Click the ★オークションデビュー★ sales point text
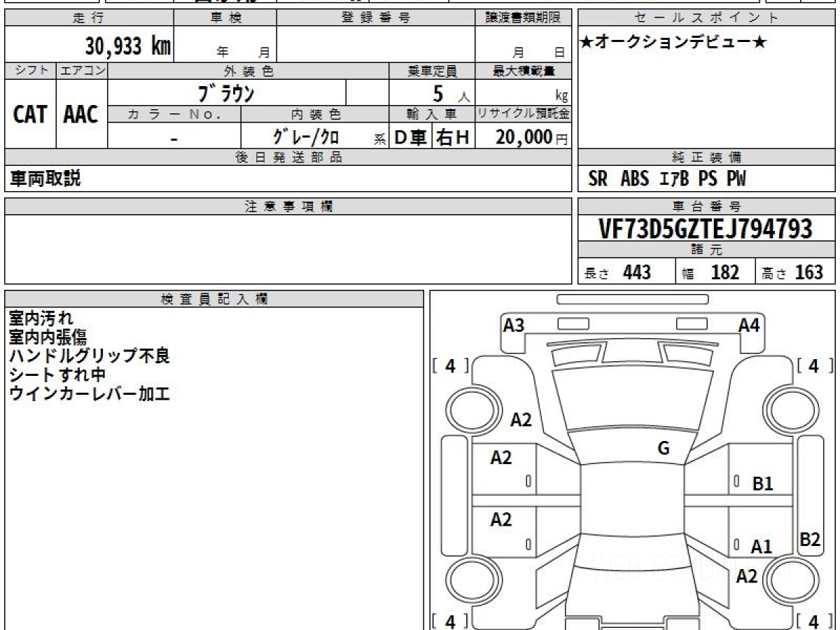This screenshot has height=630, width=840. coord(673,43)
